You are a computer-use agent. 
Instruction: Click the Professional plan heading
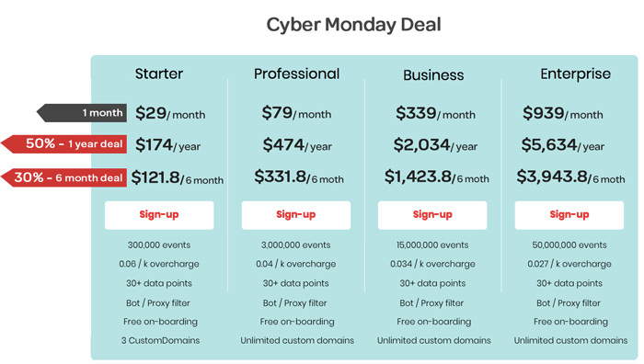click(x=296, y=74)
